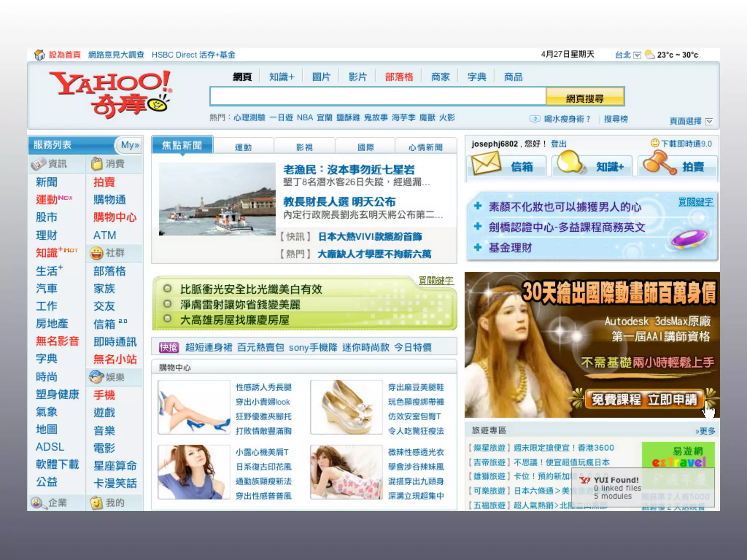Click the Yahoo! 奇摩 logo
The width and height of the screenshot is (747, 560).
point(111,94)
